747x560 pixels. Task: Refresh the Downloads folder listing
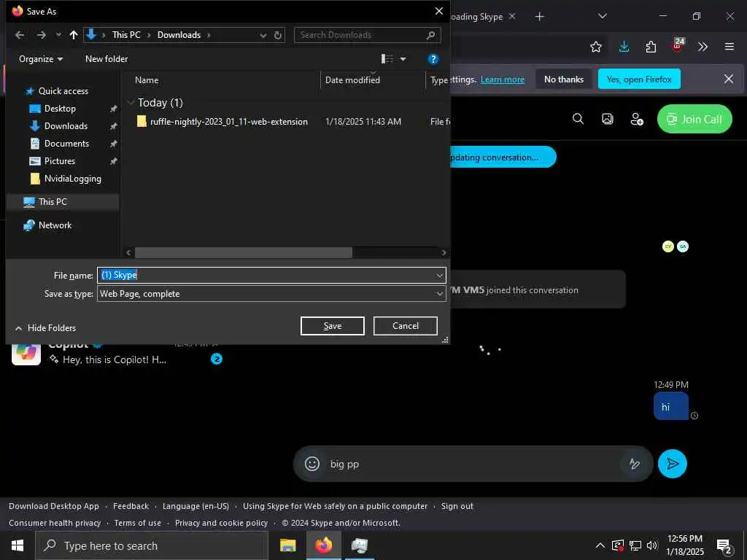[x=278, y=35]
